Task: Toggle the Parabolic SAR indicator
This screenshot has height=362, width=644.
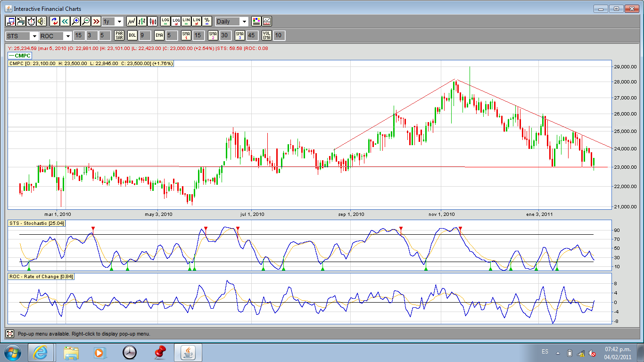Action: [x=119, y=35]
